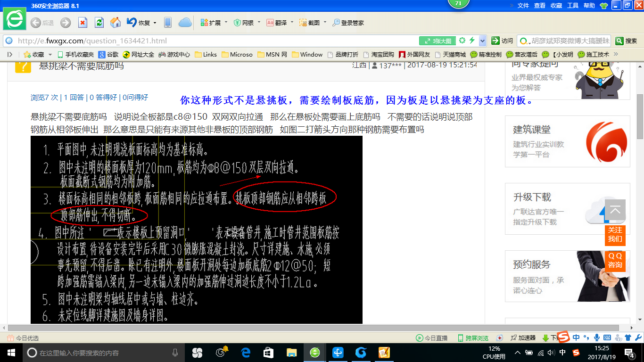Open 今日直播 in status bar
The image size is (644, 362).
(432, 338)
